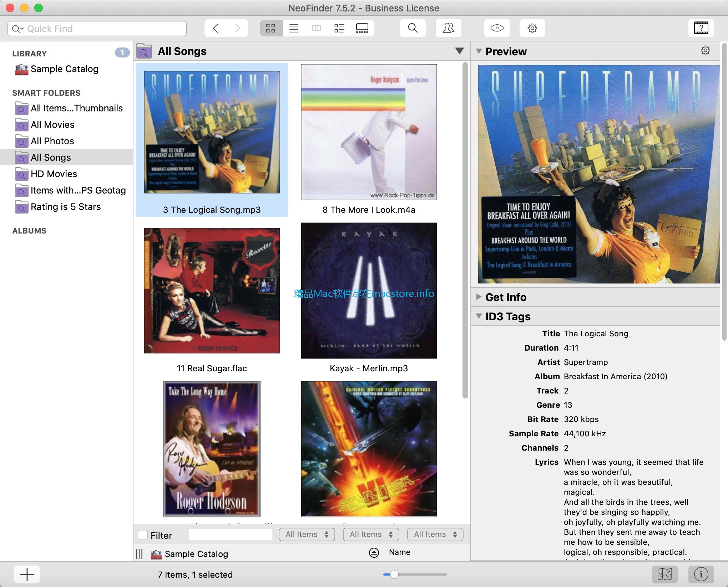Select 3 The Logical Song.mp3 thumbnail

click(x=212, y=132)
